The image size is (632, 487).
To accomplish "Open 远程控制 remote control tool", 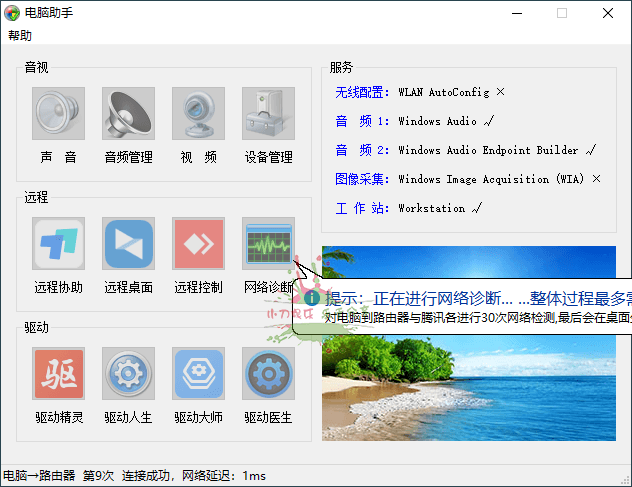I will 198,244.
